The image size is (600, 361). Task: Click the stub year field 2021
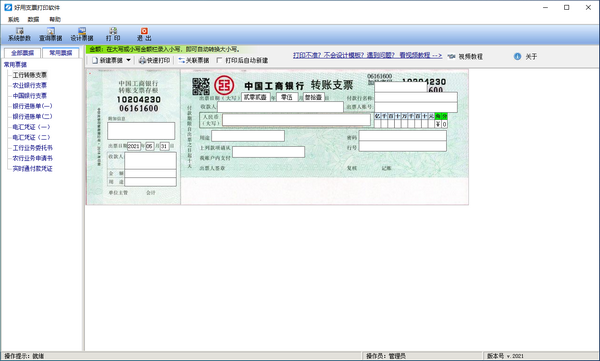coord(134,146)
